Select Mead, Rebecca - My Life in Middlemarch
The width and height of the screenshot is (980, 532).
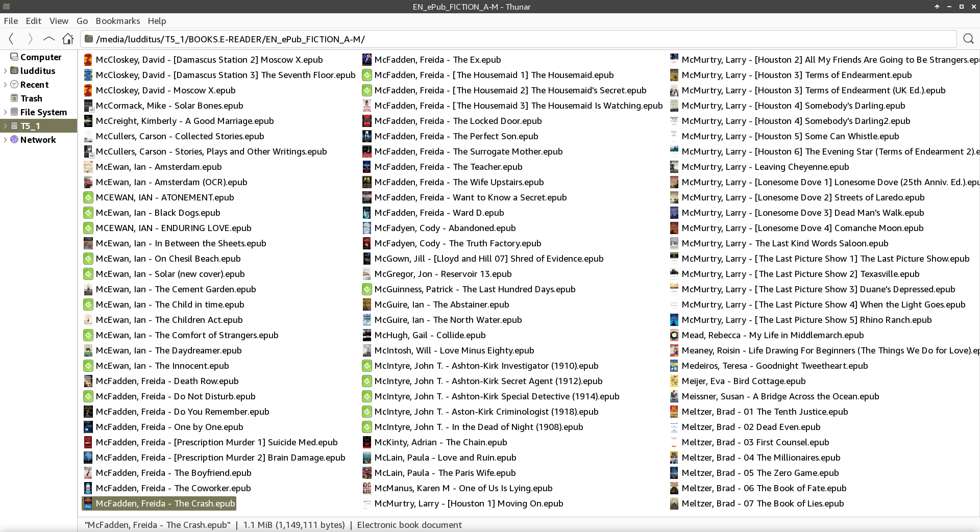tap(772, 335)
